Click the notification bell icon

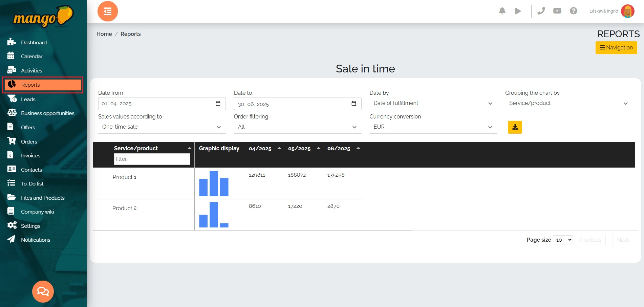[x=502, y=11]
